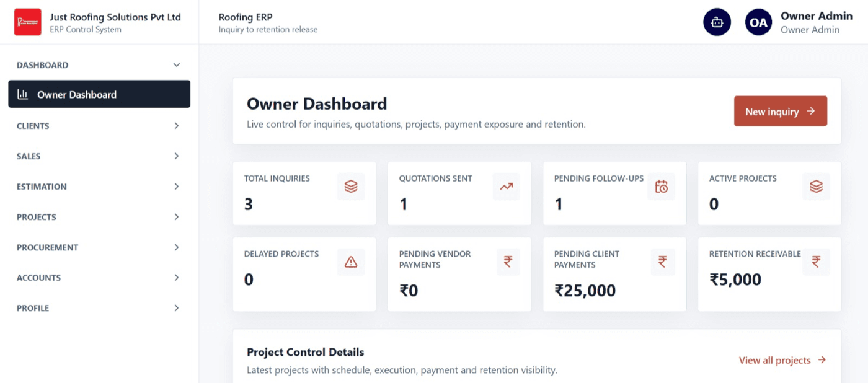Click the rupee icon on Pending Vendor Payments
This screenshot has height=383, width=868.
coord(508,262)
